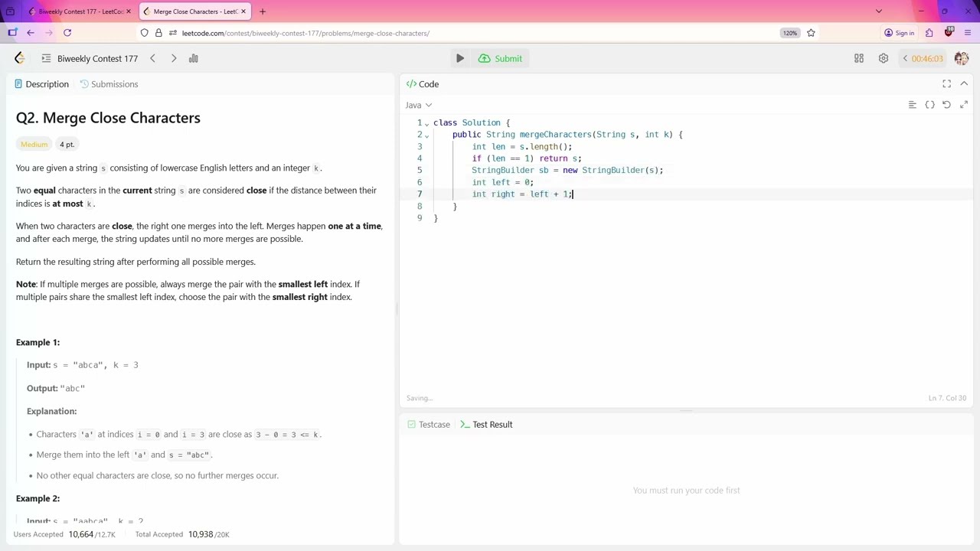Switch to the Submissions tab
The width and height of the screenshot is (980, 551).
tap(109, 84)
